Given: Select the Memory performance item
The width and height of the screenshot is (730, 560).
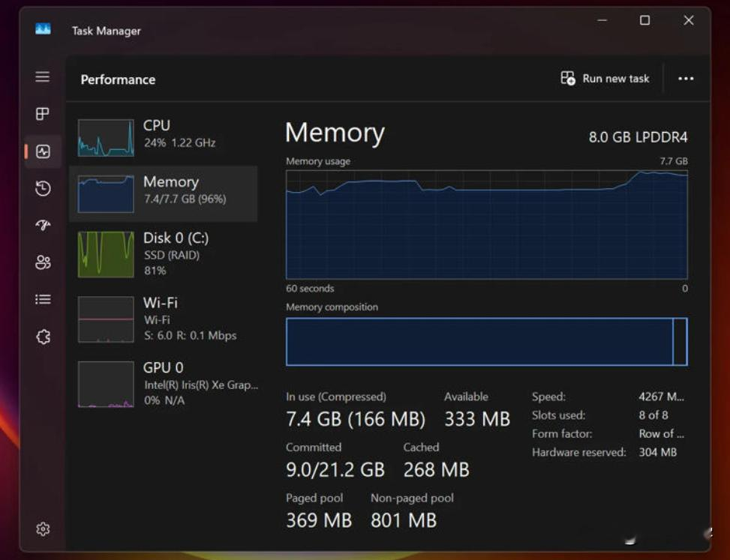Looking at the screenshot, I should click(x=163, y=193).
